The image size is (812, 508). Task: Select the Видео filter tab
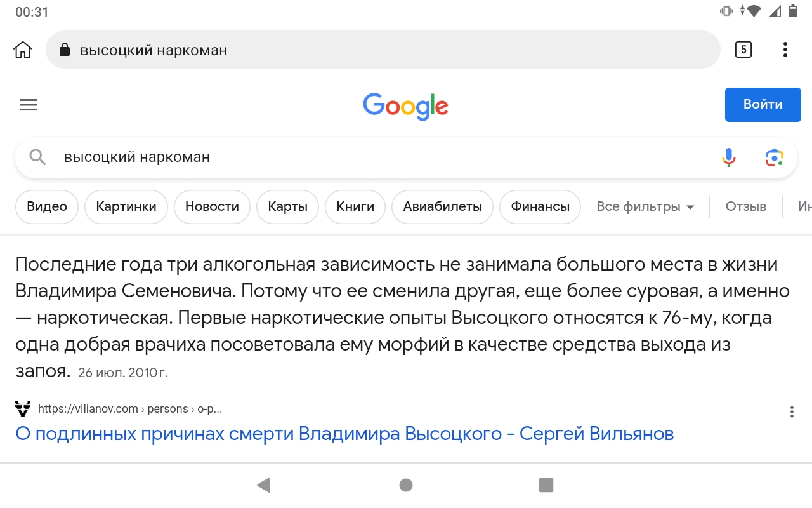(x=47, y=206)
